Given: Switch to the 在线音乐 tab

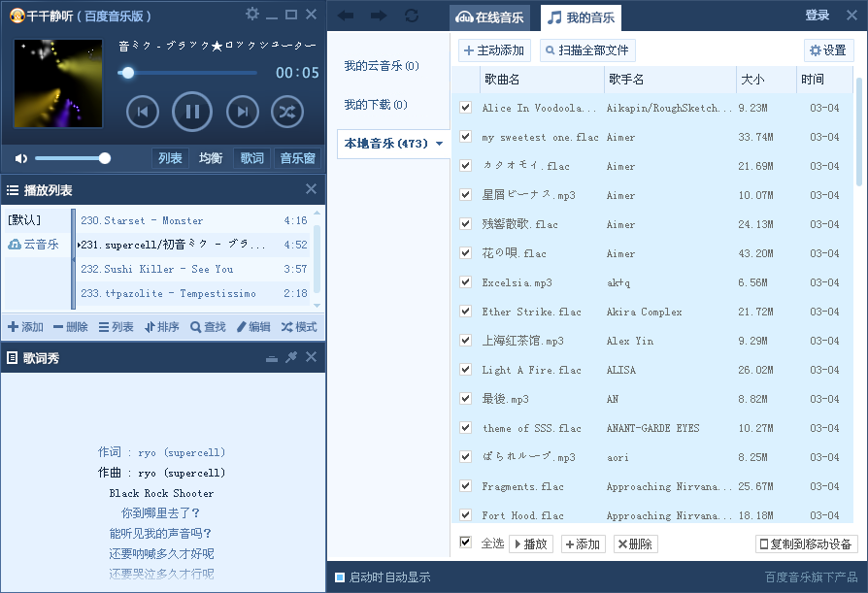Looking at the screenshot, I should pyautogui.click(x=489, y=16).
